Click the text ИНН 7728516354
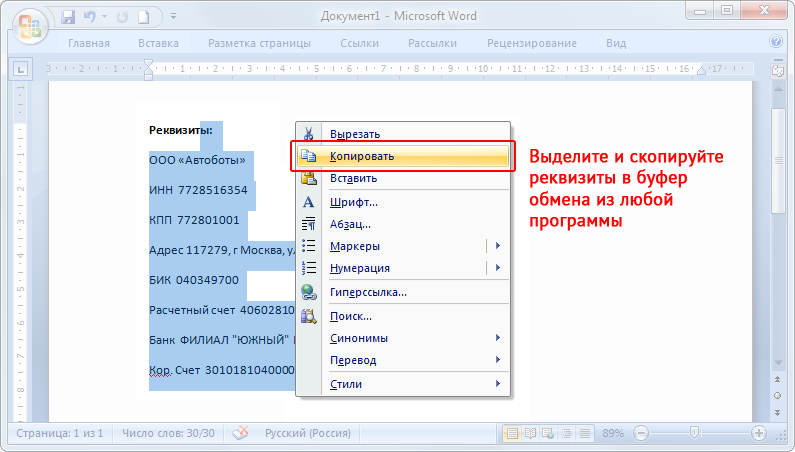Screen dimensions: 795x452 click(198, 190)
